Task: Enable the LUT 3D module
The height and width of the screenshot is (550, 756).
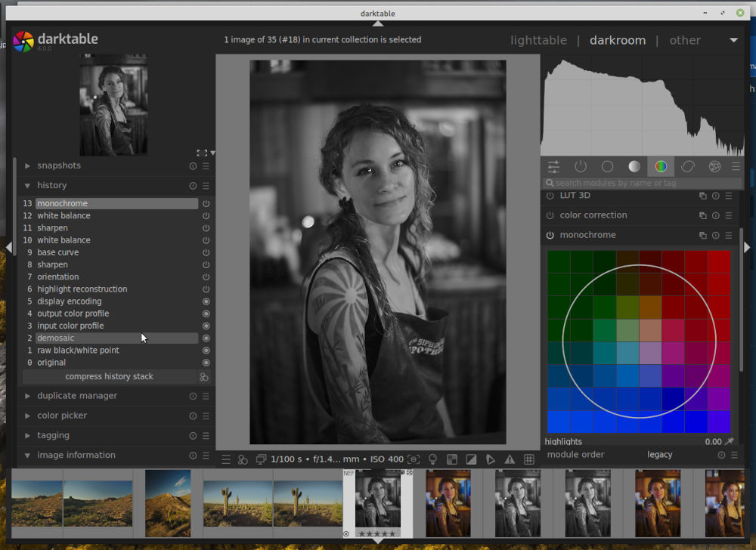Action: tap(550, 196)
